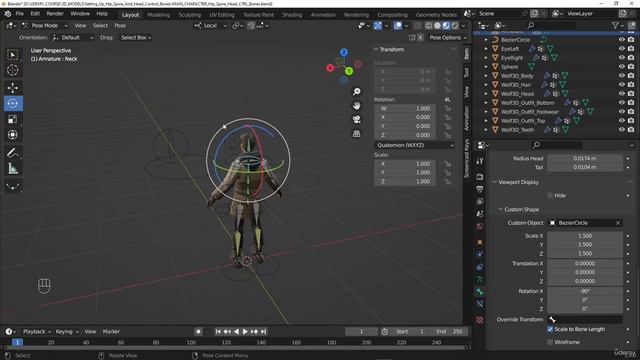Open the Orientation Default dropdown
The width and height of the screenshot is (640, 360).
73,38
